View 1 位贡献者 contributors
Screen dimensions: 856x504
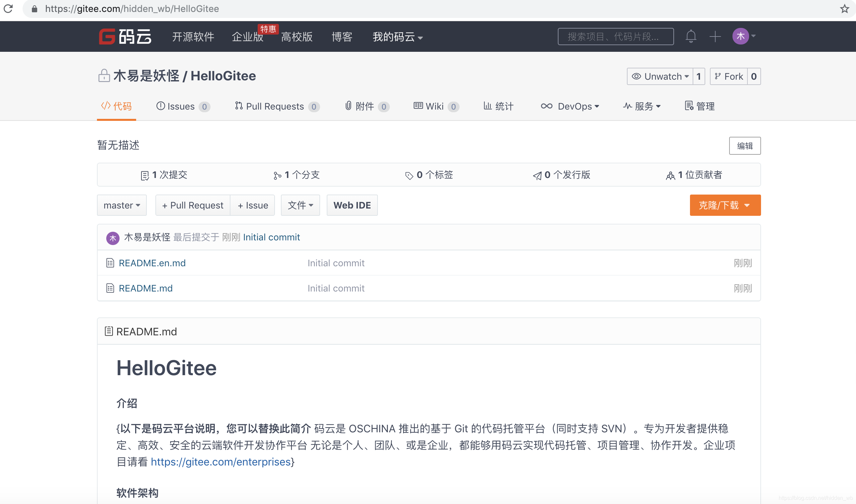(x=694, y=175)
